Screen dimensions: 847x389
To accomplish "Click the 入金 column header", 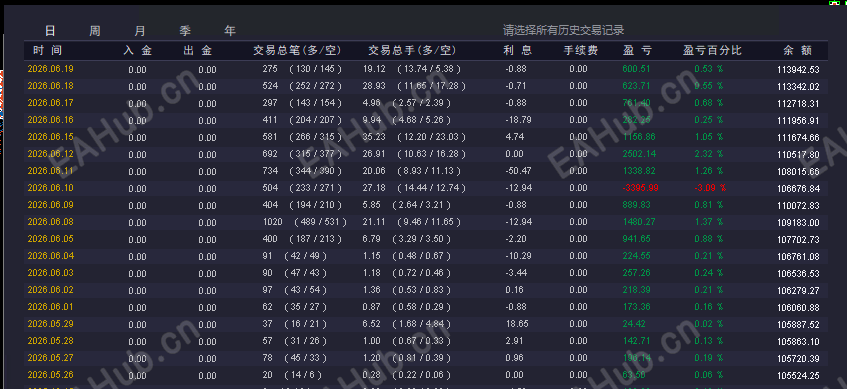I will 138,50.
